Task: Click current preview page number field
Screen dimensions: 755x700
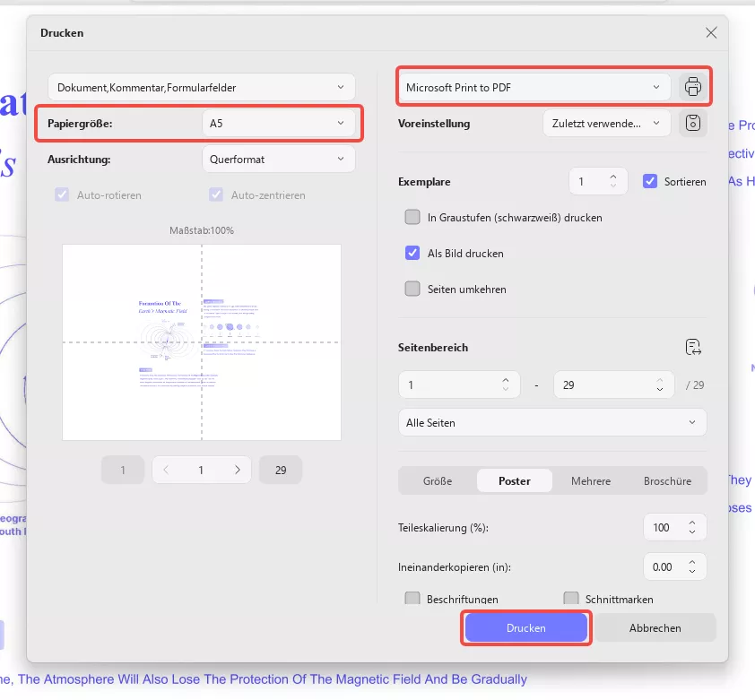Action: pos(201,470)
